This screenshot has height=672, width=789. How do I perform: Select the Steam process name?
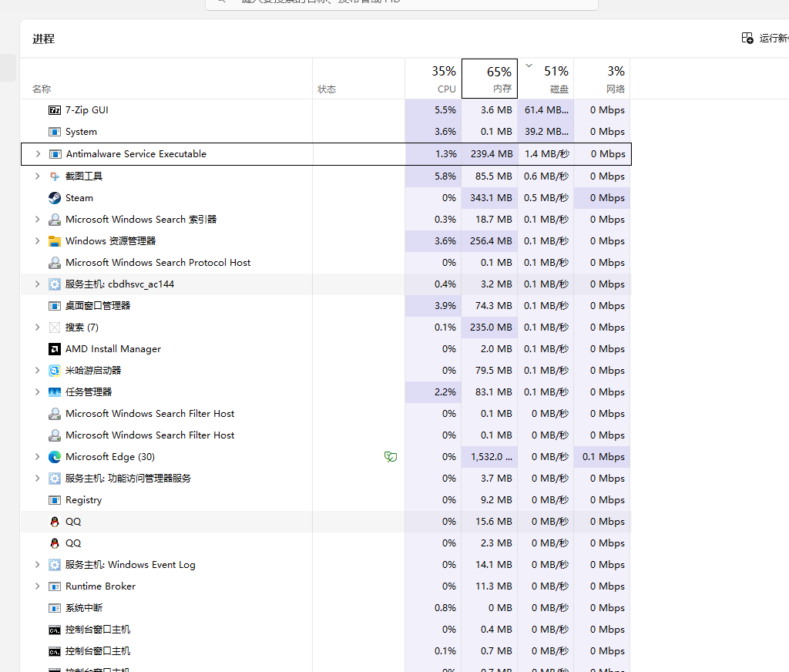pyautogui.click(x=79, y=198)
